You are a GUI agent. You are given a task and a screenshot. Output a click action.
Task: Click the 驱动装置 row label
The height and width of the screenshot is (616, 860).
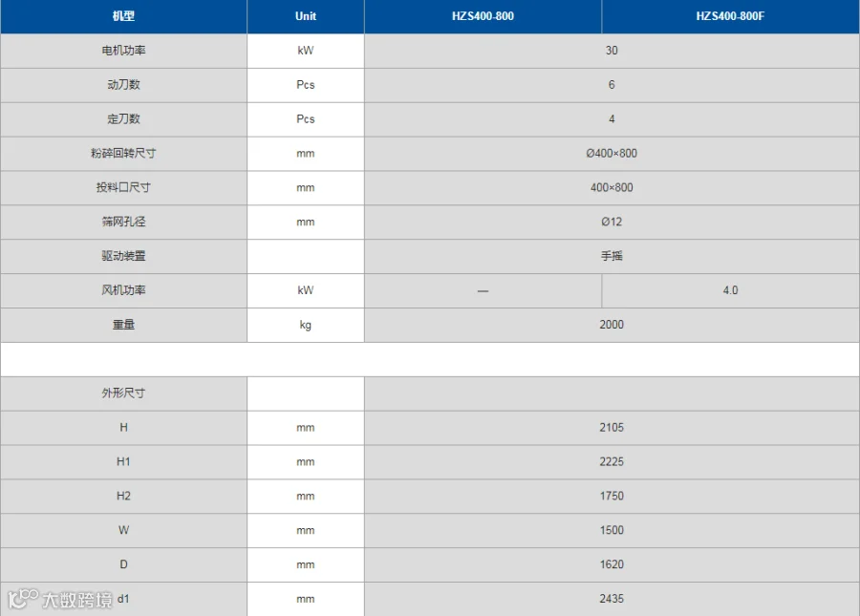(x=123, y=256)
